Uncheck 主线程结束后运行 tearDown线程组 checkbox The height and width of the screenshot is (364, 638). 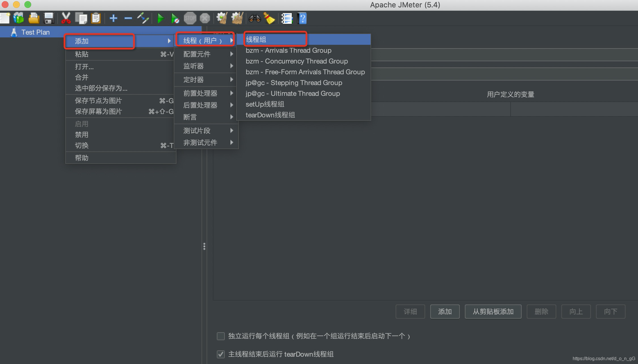221,354
